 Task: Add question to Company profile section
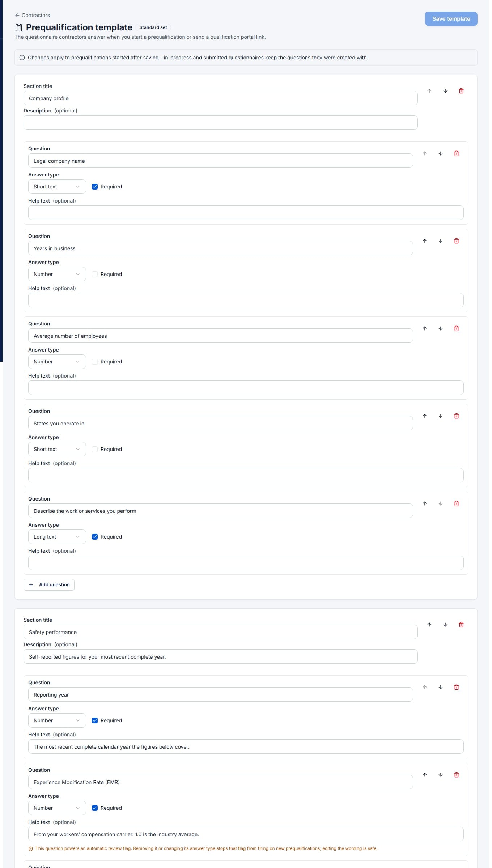pos(49,585)
